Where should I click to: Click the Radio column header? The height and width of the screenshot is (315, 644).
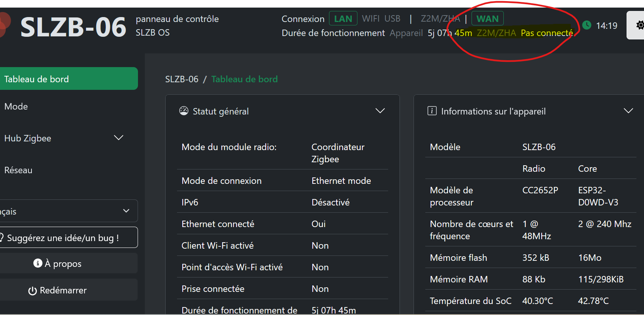534,169
